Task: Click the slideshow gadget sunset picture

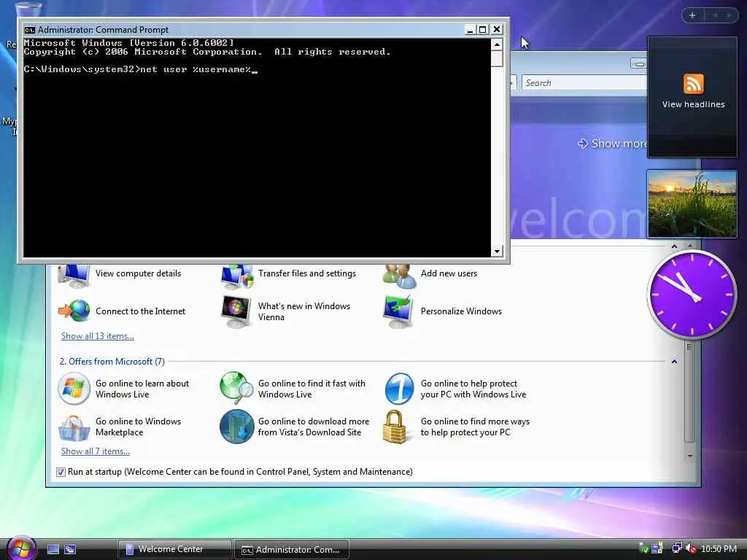Action: pyautogui.click(x=692, y=204)
